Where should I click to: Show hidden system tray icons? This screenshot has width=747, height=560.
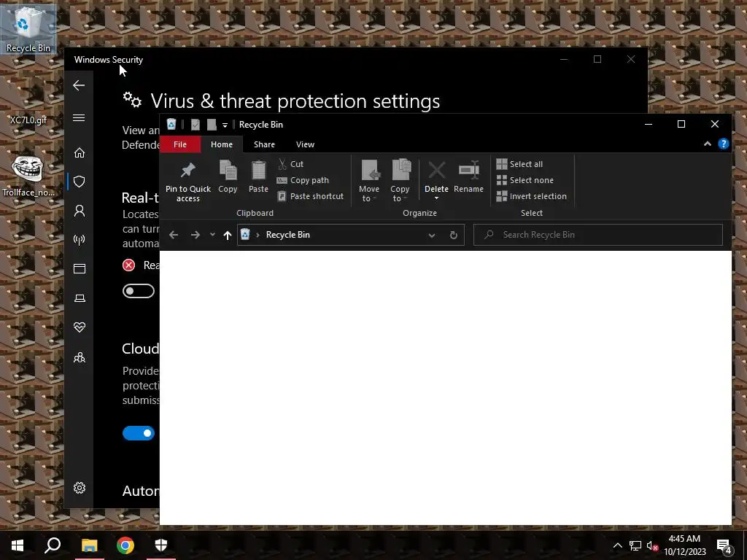617,545
